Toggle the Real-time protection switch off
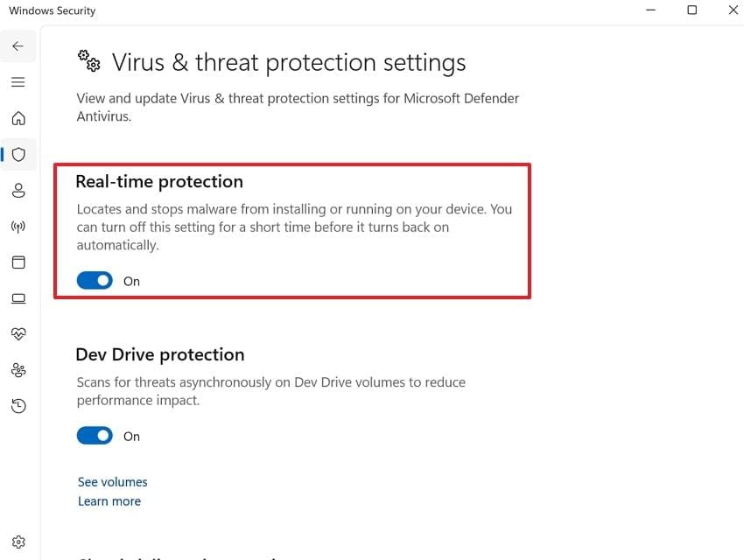 point(95,280)
